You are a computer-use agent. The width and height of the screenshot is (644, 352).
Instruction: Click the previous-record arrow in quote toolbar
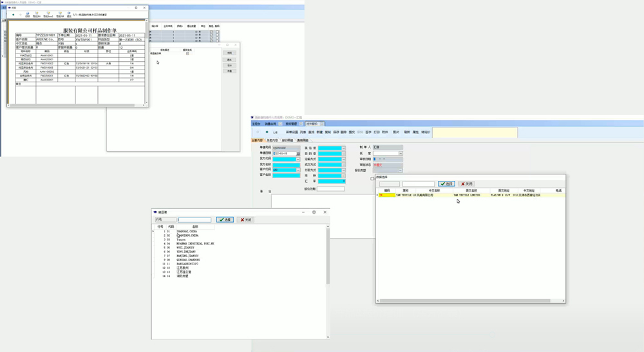(258, 132)
